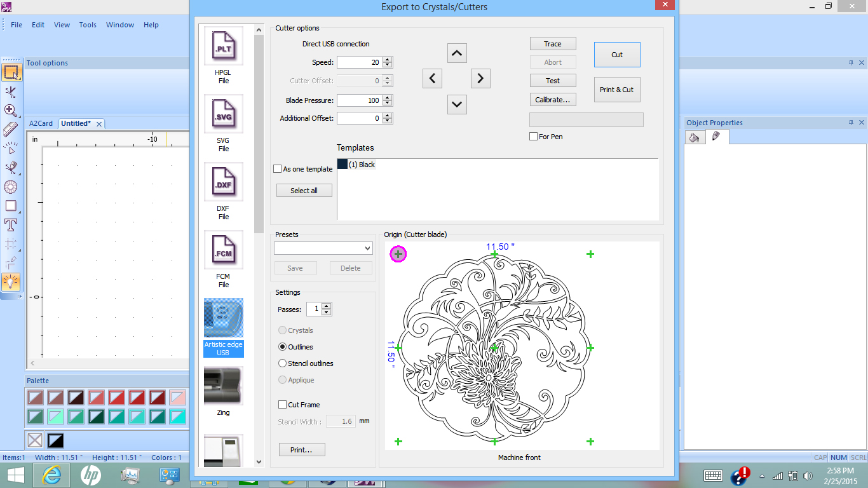Click the Test button
This screenshot has height=488, width=868.
click(x=553, y=81)
